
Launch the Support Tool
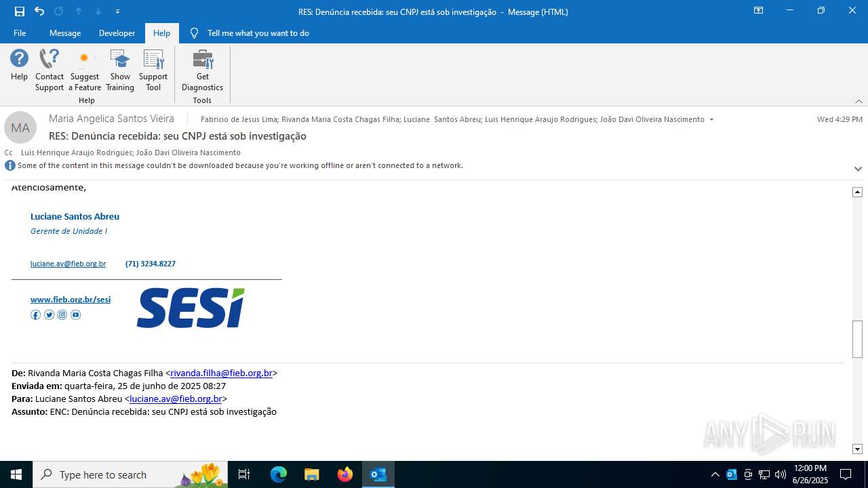point(153,70)
